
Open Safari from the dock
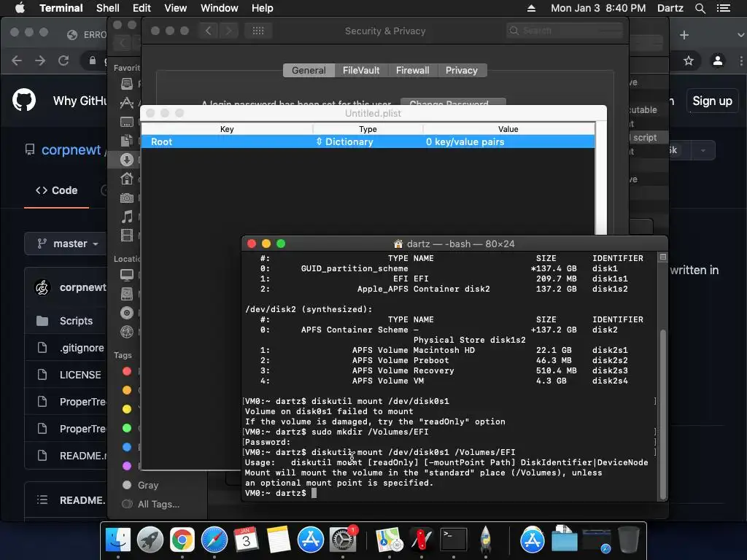214,540
